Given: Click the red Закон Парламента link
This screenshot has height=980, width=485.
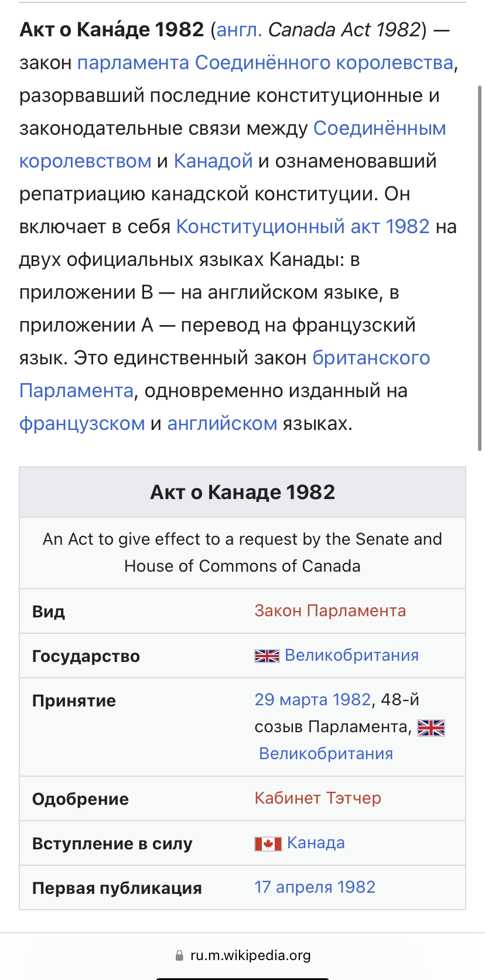Looking at the screenshot, I should click(330, 610).
